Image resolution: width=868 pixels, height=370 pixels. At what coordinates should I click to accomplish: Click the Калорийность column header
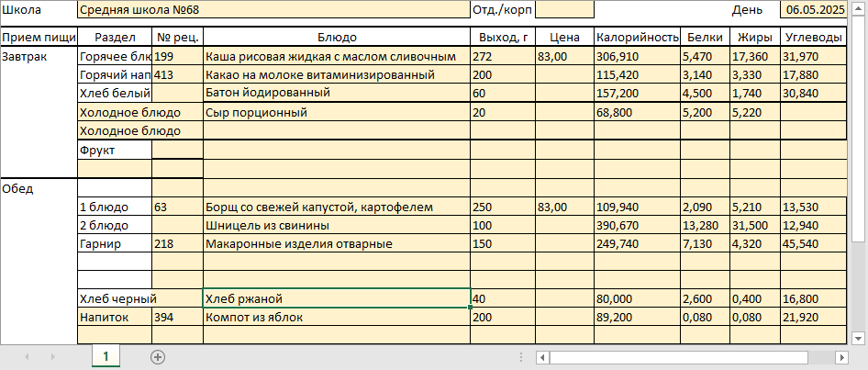pyautogui.click(x=637, y=37)
